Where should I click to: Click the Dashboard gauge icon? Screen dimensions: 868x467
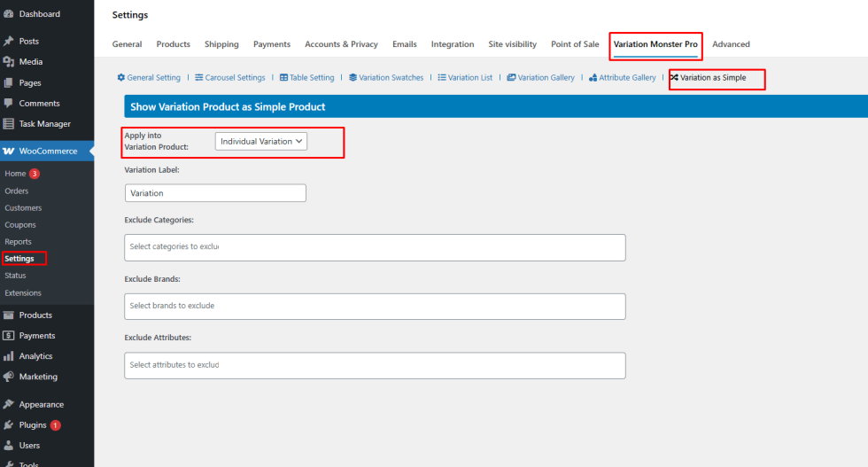[x=8, y=14]
